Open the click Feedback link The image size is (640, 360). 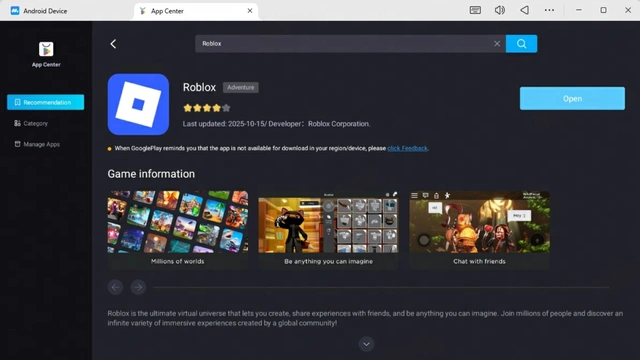pyautogui.click(x=407, y=148)
